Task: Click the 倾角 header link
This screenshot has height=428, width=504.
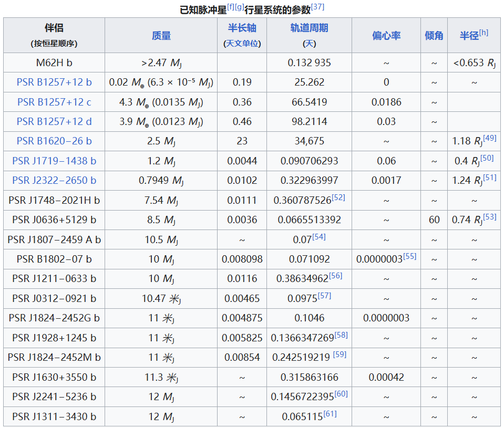Action: 434,35
